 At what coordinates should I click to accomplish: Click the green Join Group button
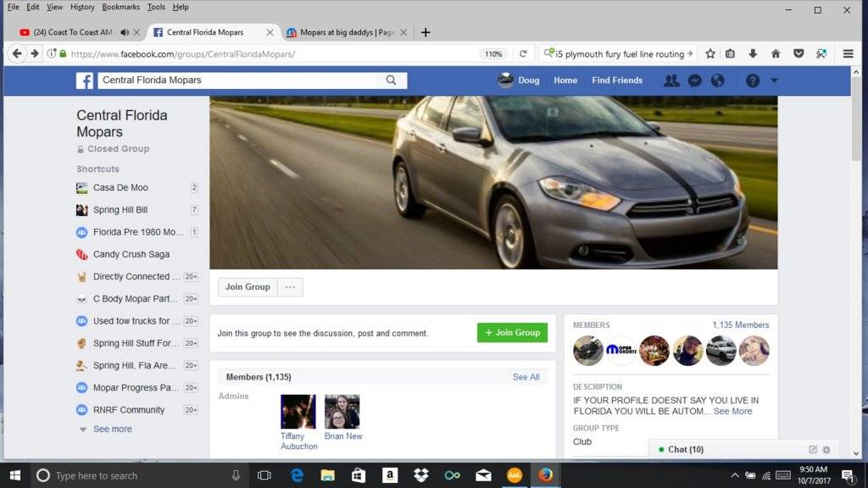tap(512, 333)
